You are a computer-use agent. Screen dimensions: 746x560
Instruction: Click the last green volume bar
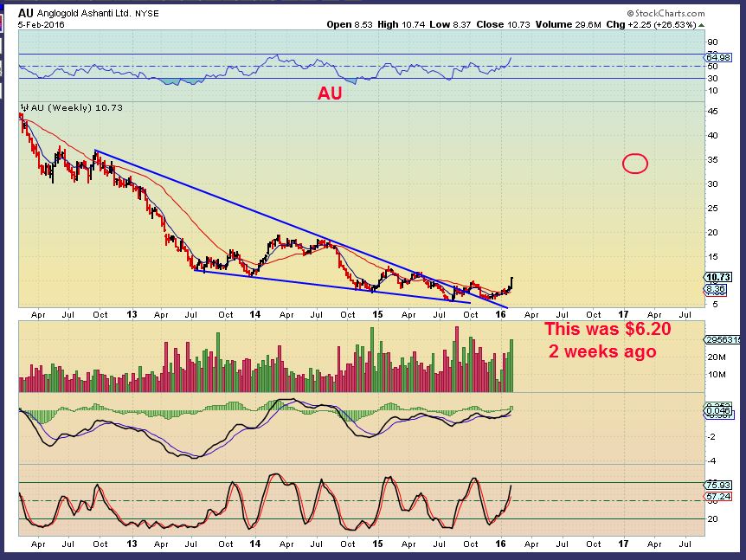511,365
